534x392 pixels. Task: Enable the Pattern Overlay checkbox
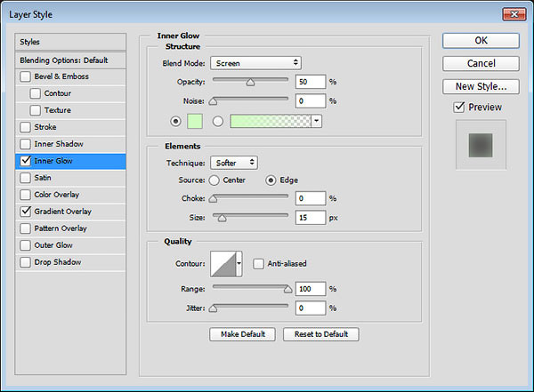pos(25,228)
